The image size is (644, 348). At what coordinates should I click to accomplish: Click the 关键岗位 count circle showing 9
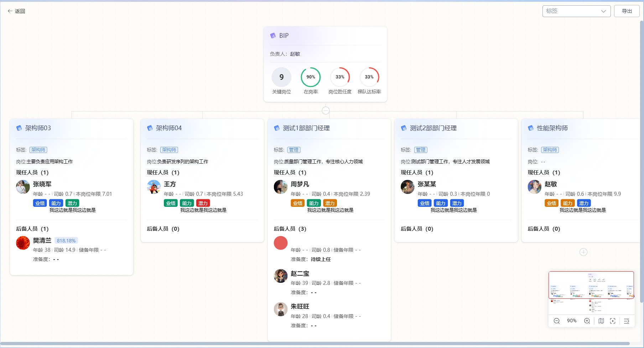point(281,77)
